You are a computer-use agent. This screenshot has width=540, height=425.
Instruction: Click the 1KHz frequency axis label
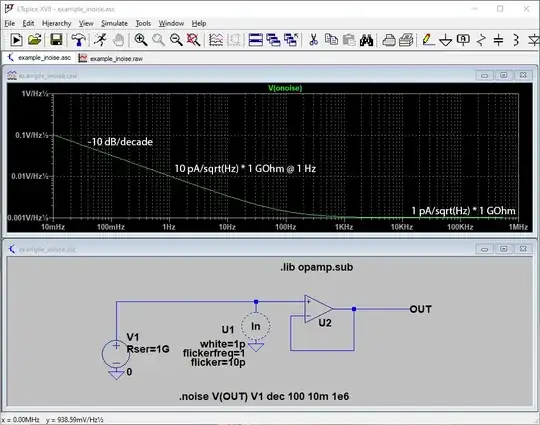tap(344, 227)
